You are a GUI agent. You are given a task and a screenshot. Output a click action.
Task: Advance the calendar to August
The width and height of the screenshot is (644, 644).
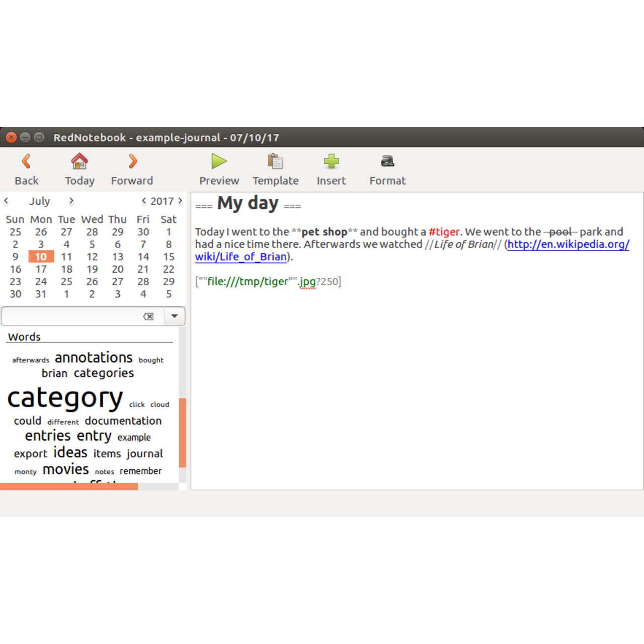coord(71,201)
